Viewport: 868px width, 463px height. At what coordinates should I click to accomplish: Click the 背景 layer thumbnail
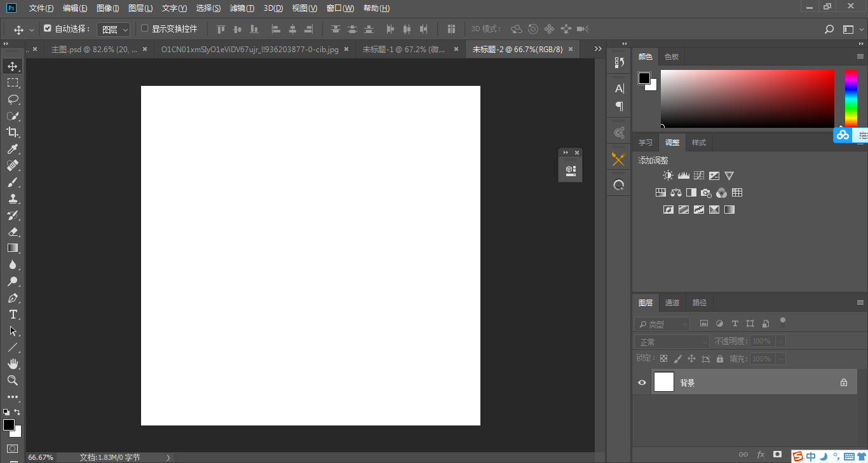tap(663, 382)
